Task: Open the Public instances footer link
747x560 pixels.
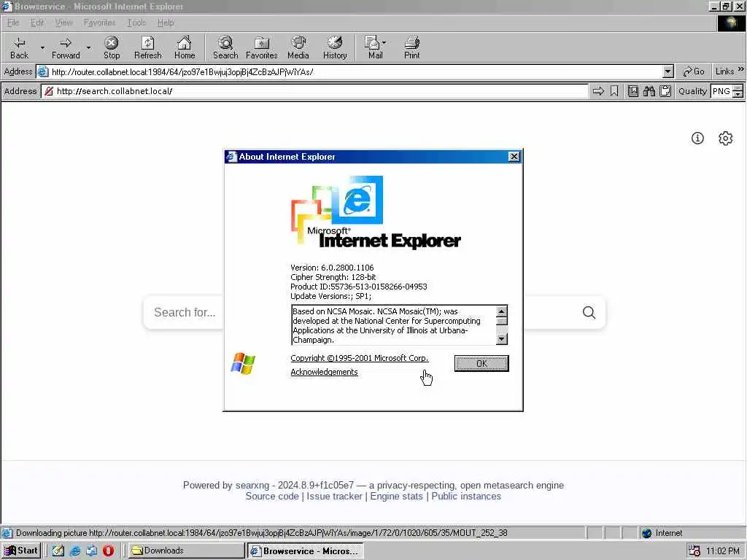Action: [x=466, y=496]
